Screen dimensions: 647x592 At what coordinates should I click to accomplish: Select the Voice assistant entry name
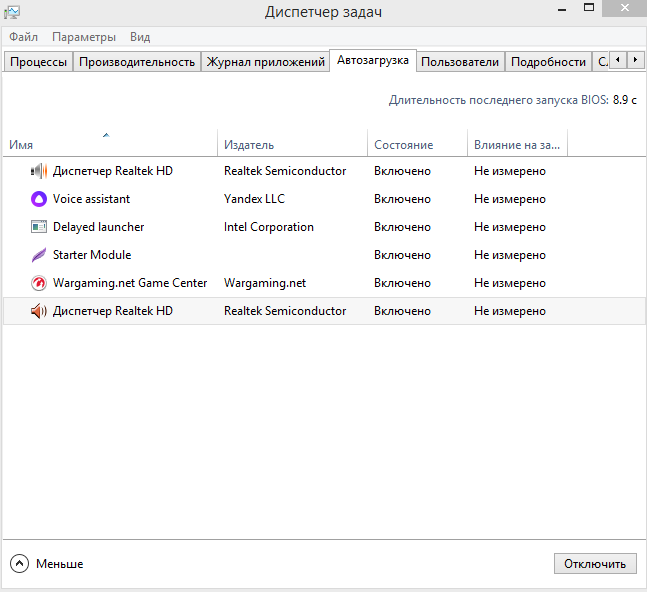click(91, 199)
